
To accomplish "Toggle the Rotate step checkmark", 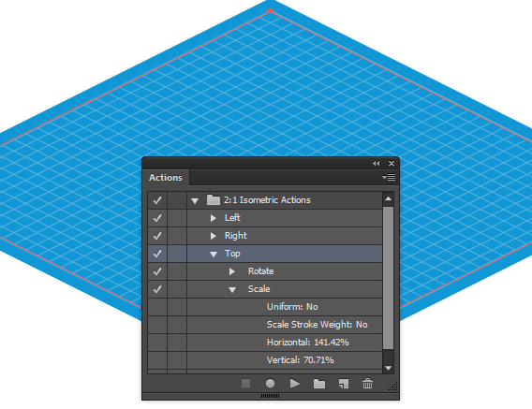I will [x=157, y=271].
